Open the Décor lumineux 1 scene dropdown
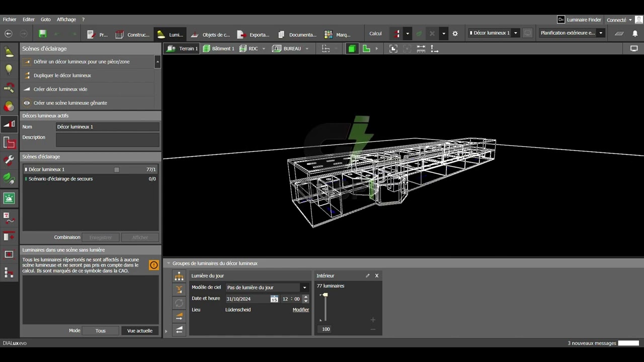 (515, 33)
